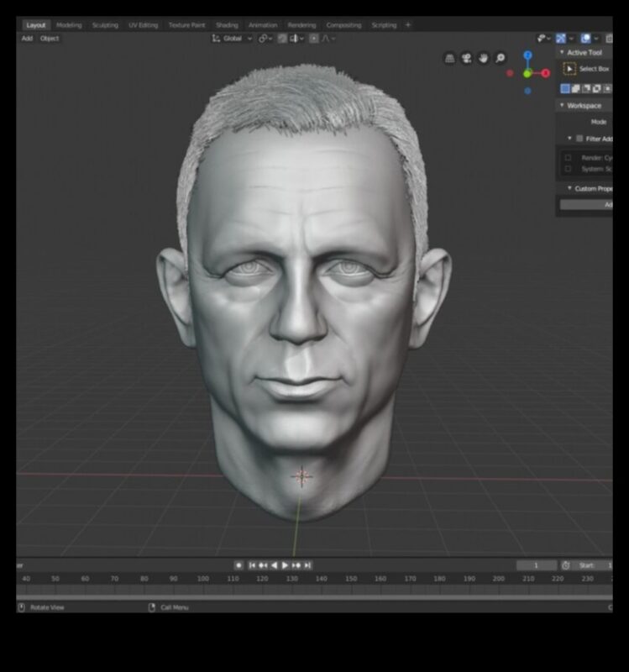Open the Global transform orientation dropdown
Viewport: 629px width, 672px height.
[230, 39]
